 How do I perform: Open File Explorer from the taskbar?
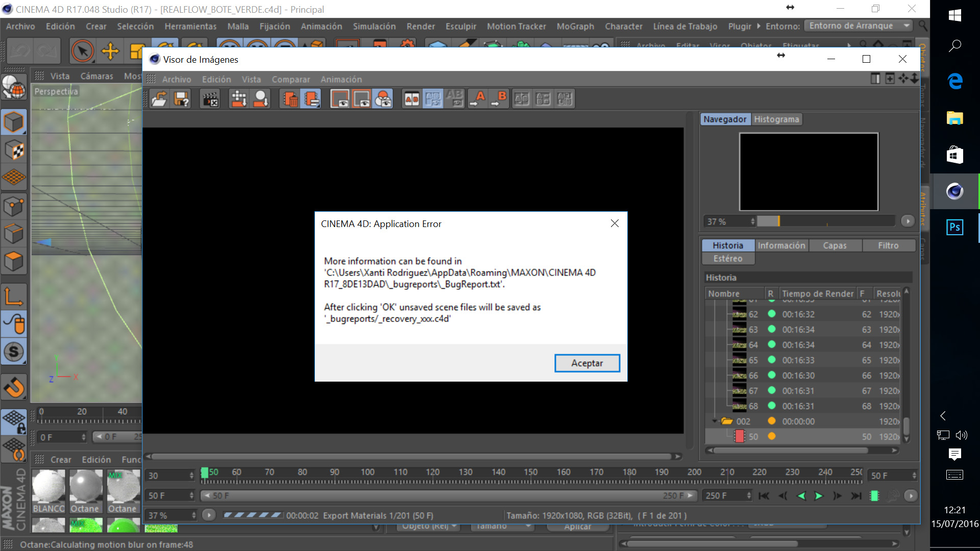[x=955, y=118]
